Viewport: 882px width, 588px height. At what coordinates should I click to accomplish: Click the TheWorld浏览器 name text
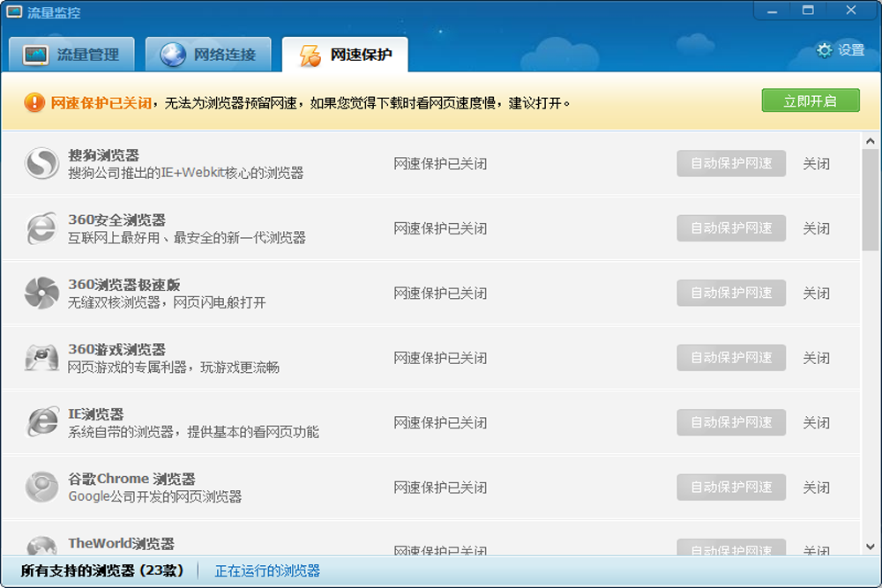(x=121, y=543)
